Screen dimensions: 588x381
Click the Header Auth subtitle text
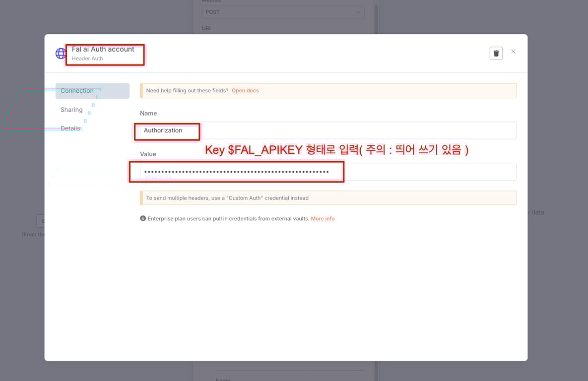click(87, 59)
